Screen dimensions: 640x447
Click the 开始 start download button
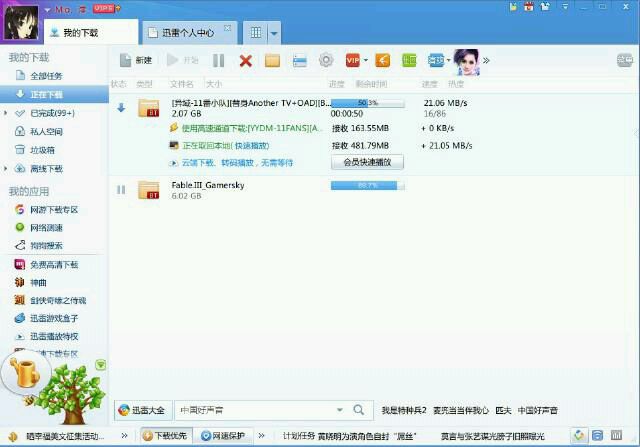(182, 60)
